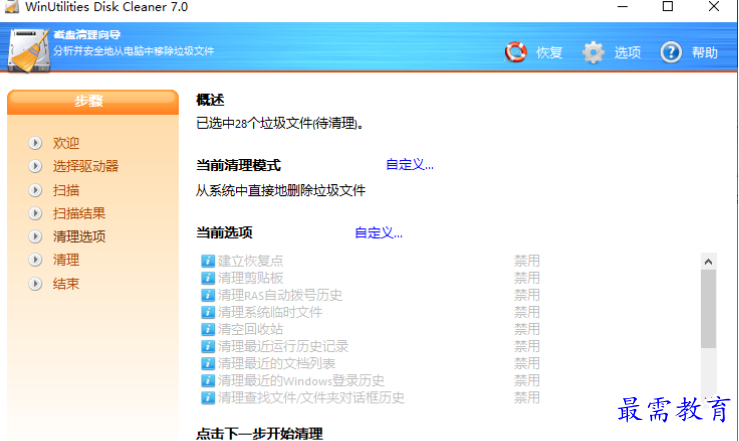
Task: Go to the 选择驱动器 step
Action: (85, 166)
